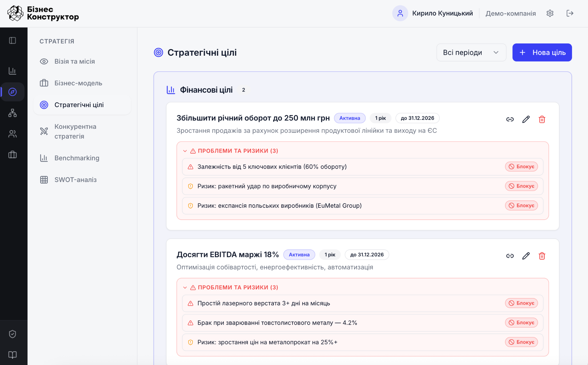
Task: Open the org structure hierarchy icon
Action: point(13,113)
